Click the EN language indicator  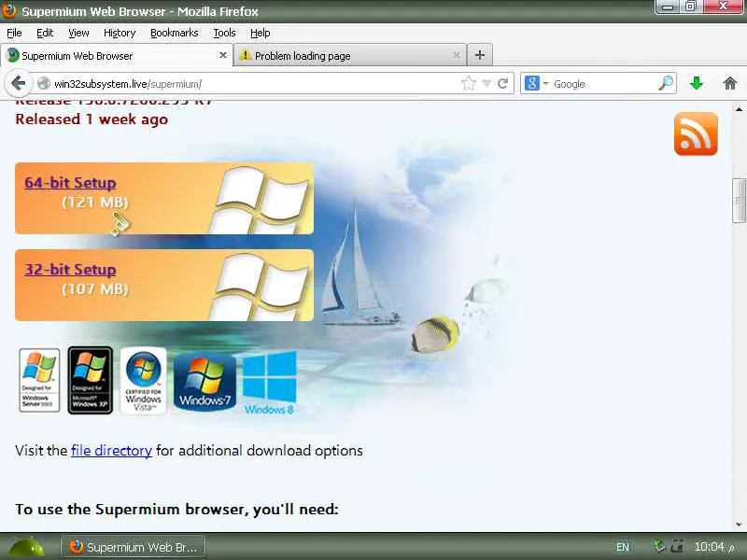[x=622, y=547]
